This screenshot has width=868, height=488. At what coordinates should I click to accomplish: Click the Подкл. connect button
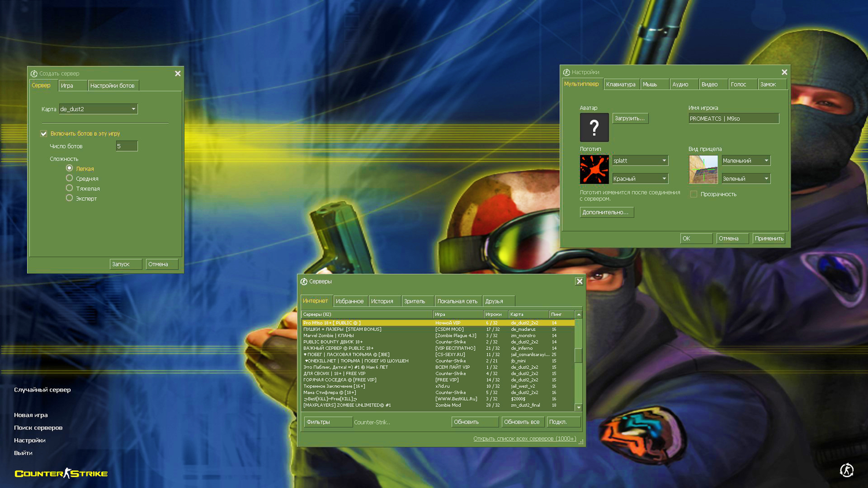point(564,422)
